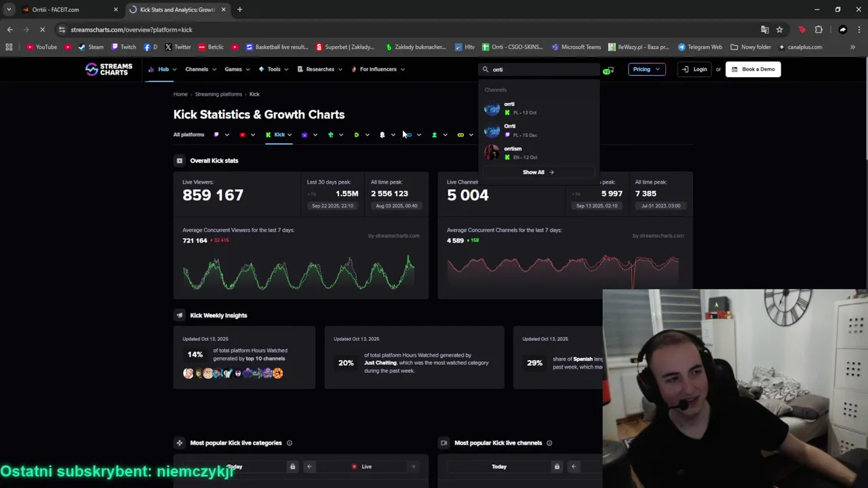This screenshot has height=488, width=868.
Task: Bookmark page with the star icon
Action: click(x=779, y=30)
